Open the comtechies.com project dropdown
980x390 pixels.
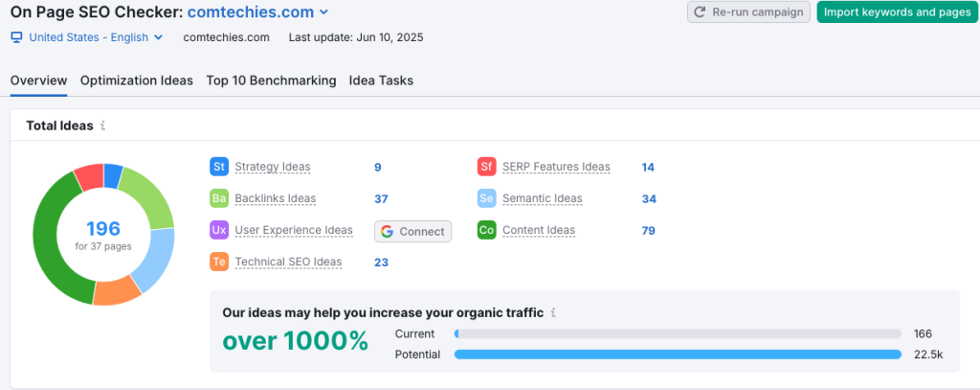point(257,11)
